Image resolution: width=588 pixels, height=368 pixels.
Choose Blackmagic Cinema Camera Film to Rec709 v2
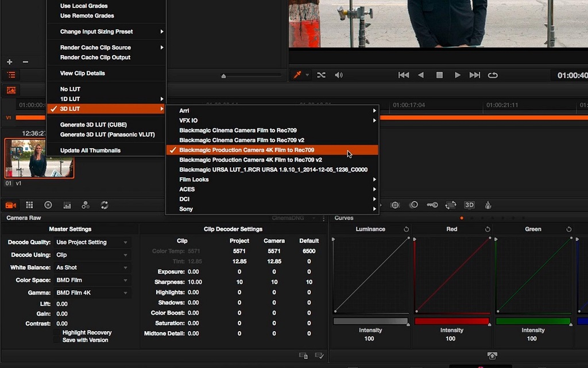point(272,140)
